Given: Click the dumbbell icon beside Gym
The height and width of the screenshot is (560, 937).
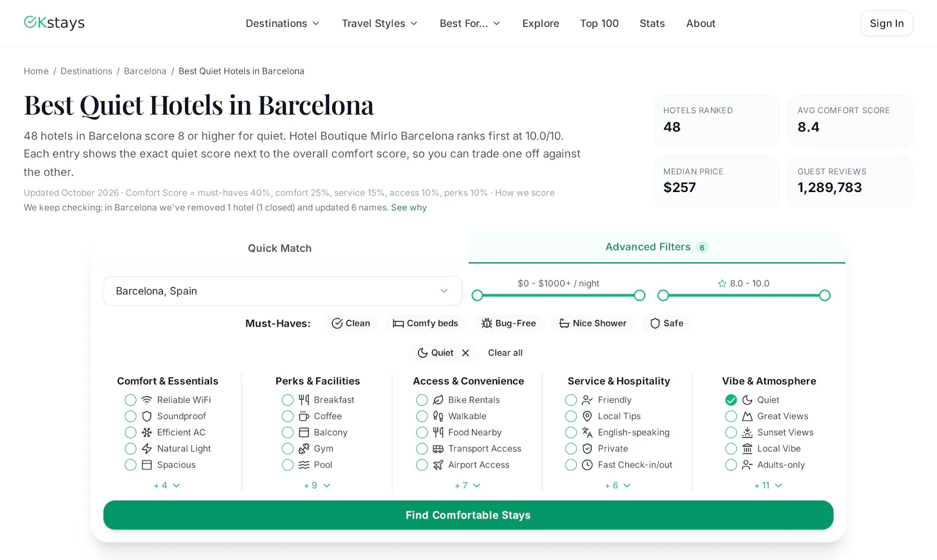Looking at the screenshot, I should pos(304,449).
